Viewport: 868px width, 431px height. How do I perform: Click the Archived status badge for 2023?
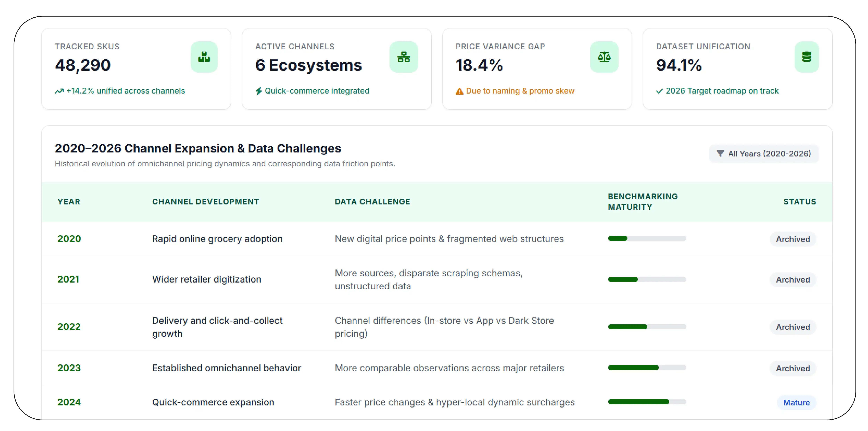[793, 368]
